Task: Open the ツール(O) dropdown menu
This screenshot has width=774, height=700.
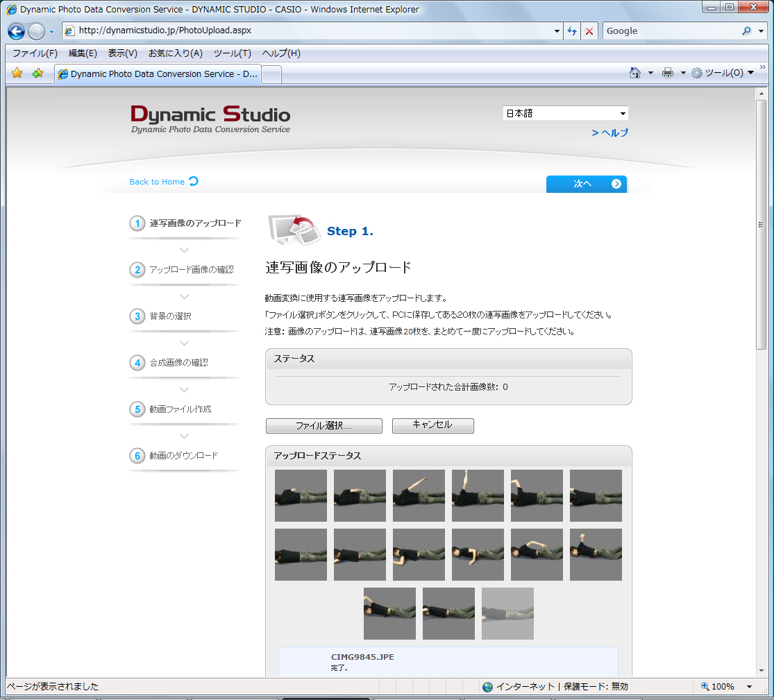Action: (722, 72)
